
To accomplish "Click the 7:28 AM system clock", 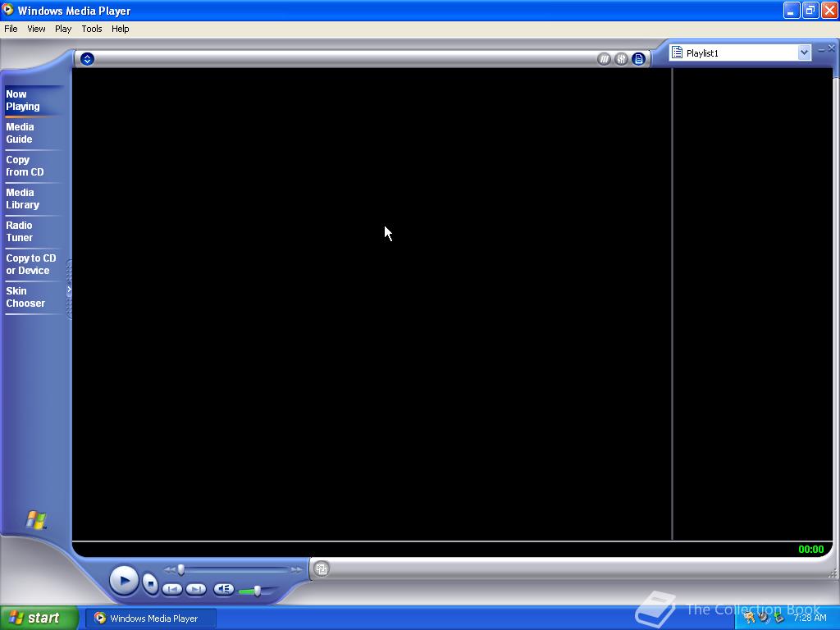I will click(810, 618).
